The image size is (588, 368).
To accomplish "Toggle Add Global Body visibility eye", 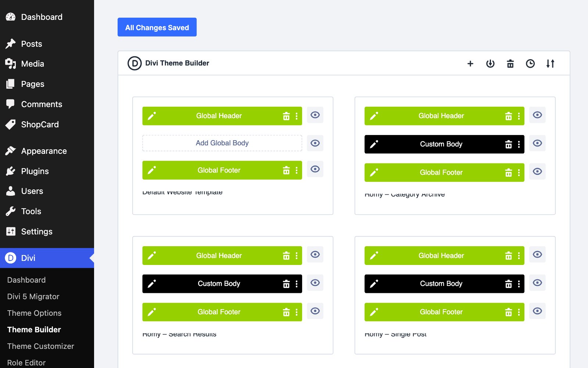I will 315,143.
